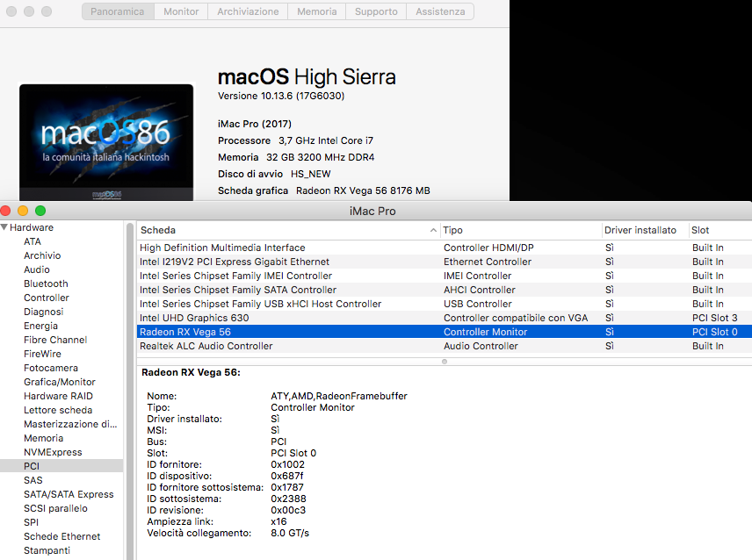The height and width of the screenshot is (560, 752).
Task: Click the split pane divider handle dot
Action: (x=445, y=362)
